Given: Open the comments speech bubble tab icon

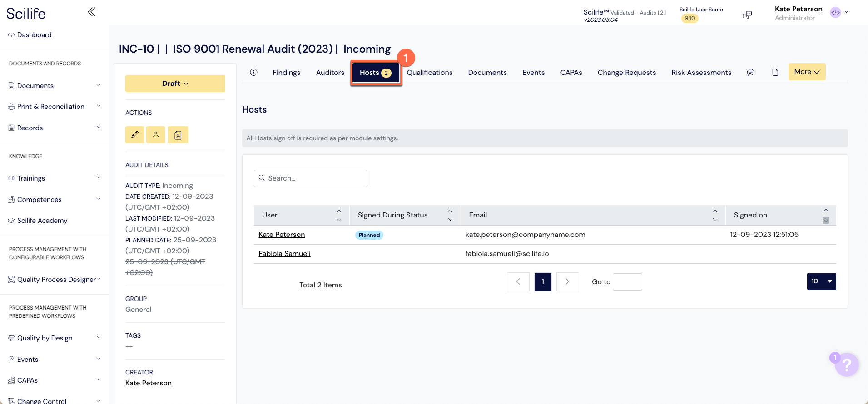Looking at the screenshot, I should pos(751,72).
